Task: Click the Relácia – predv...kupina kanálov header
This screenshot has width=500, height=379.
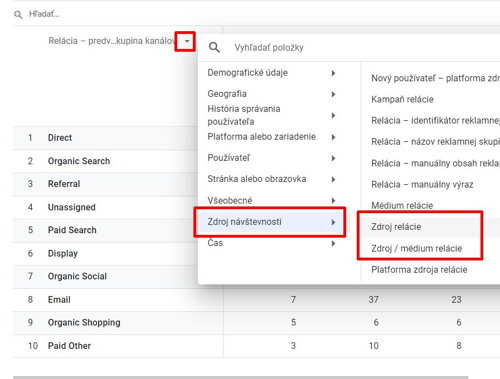Action: coord(113,41)
